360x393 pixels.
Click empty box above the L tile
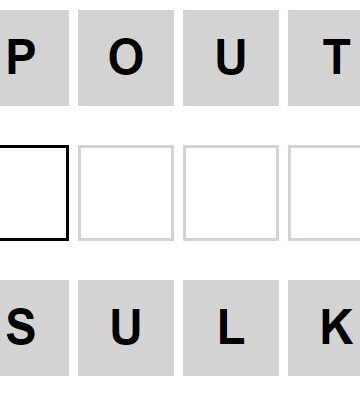point(231,193)
